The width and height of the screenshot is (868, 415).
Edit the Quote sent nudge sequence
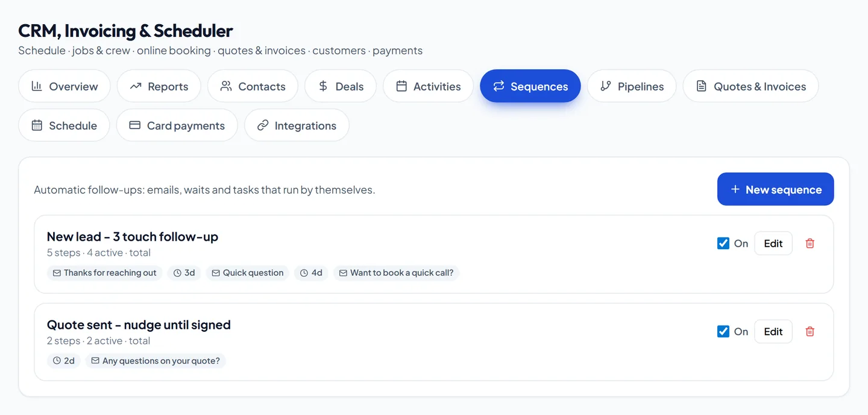click(x=773, y=332)
